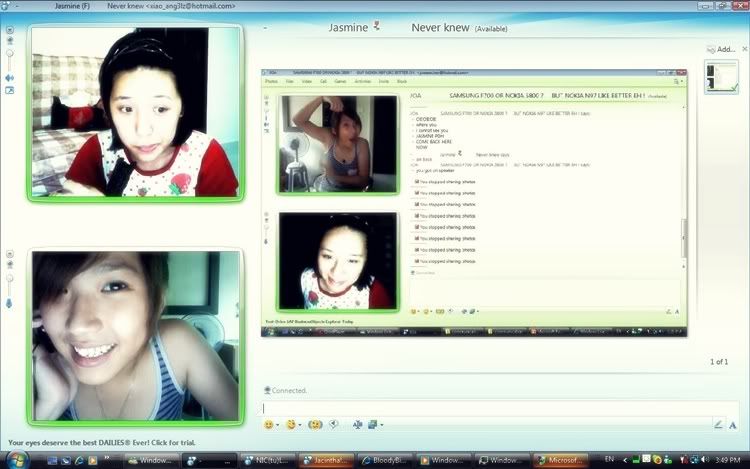Switch to the Window... media player taskbar button
The width and height of the screenshot is (750, 469).
[443, 460]
